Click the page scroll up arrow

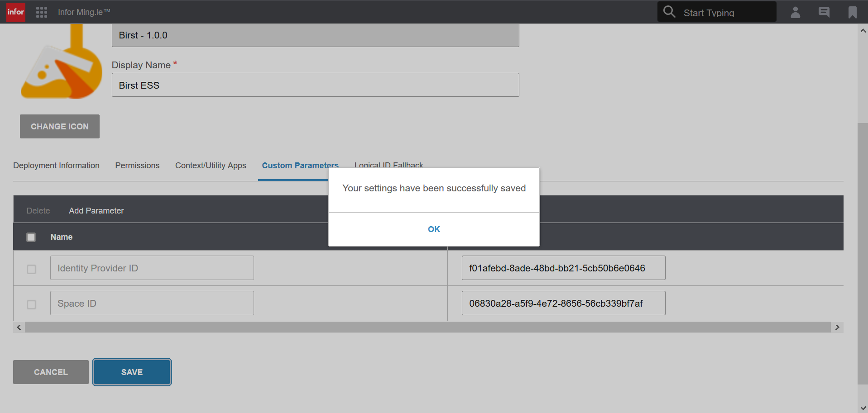pyautogui.click(x=863, y=31)
